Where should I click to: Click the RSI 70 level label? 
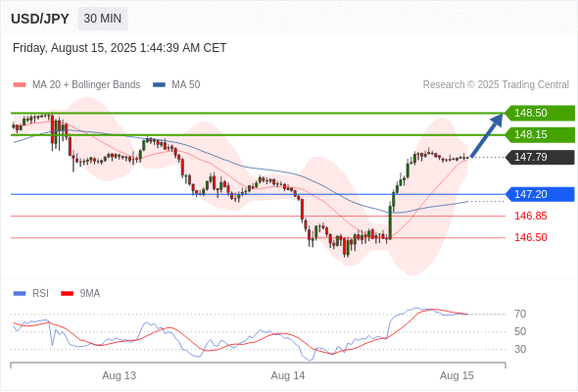(520, 315)
